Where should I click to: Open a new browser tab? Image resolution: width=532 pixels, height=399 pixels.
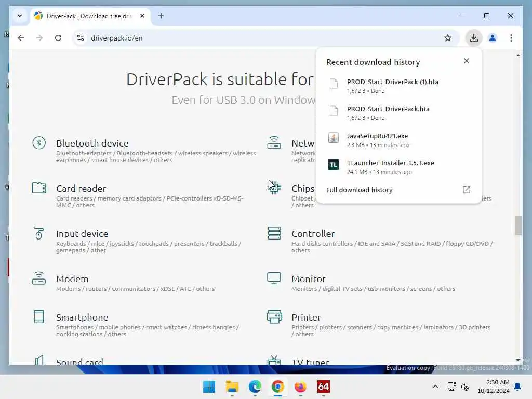161,16
